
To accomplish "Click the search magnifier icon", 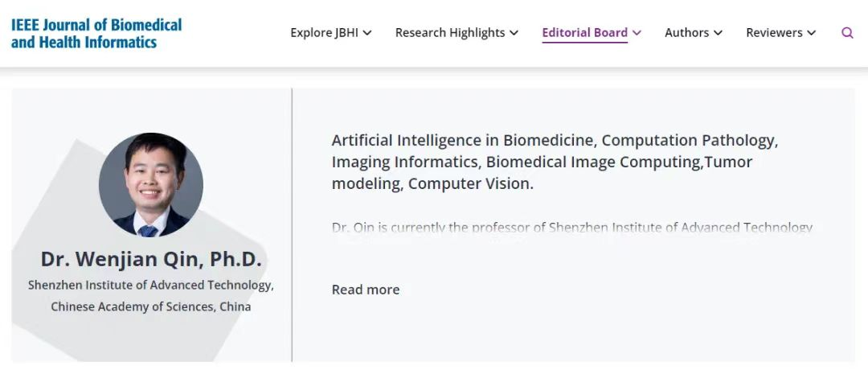I will pyautogui.click(x=847, y=33).
